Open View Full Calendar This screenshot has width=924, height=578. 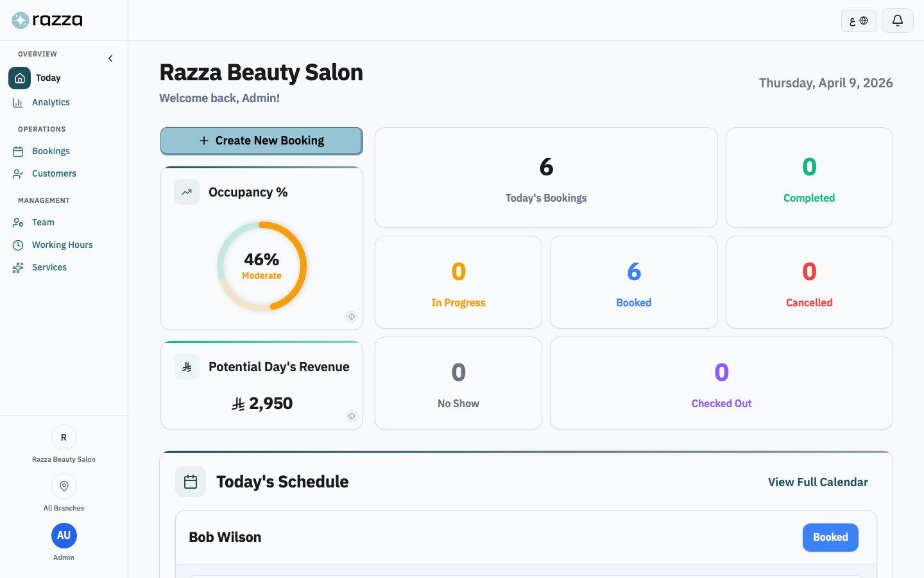(x=817, y=482)
